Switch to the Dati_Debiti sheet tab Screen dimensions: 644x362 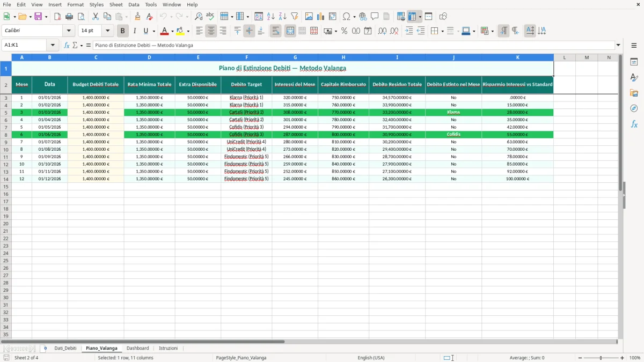tap(65, 348)
